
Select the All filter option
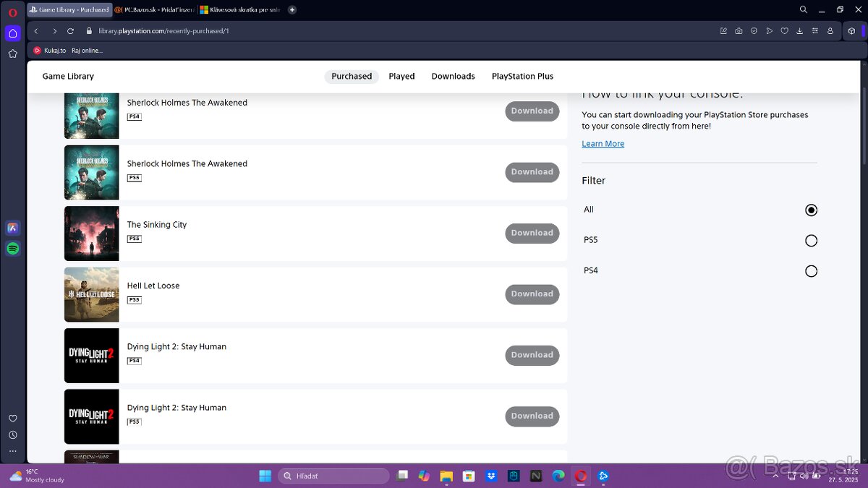point(811,210)
